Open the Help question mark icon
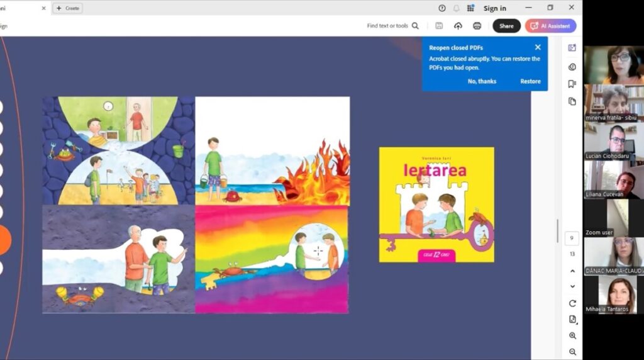The image size is (644, 360). point(442,8)
